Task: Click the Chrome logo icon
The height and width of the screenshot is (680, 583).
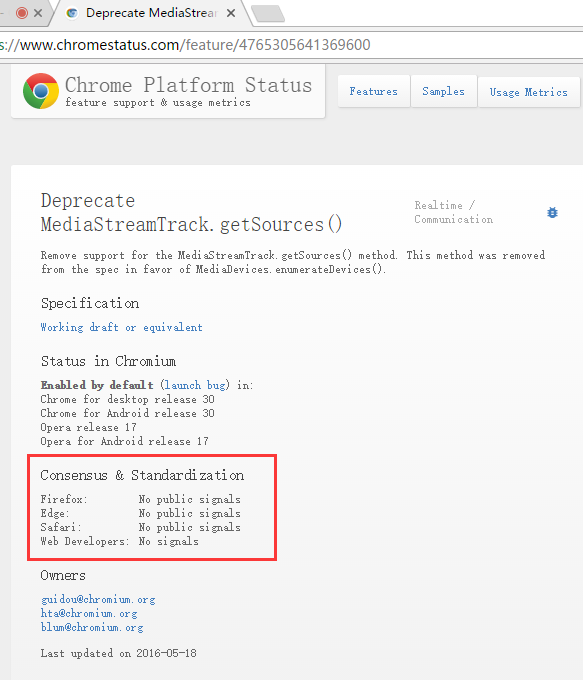Action: click(41, 91)
